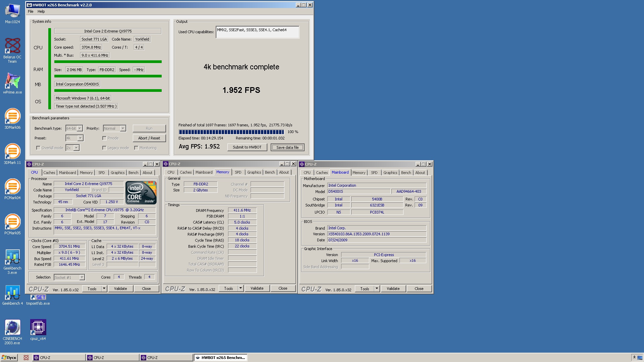Image resolution: width=644 pixels, height=362 pixels.
Task: Toggle the Monitoring checkbox
Action: (x=136, y=148)
